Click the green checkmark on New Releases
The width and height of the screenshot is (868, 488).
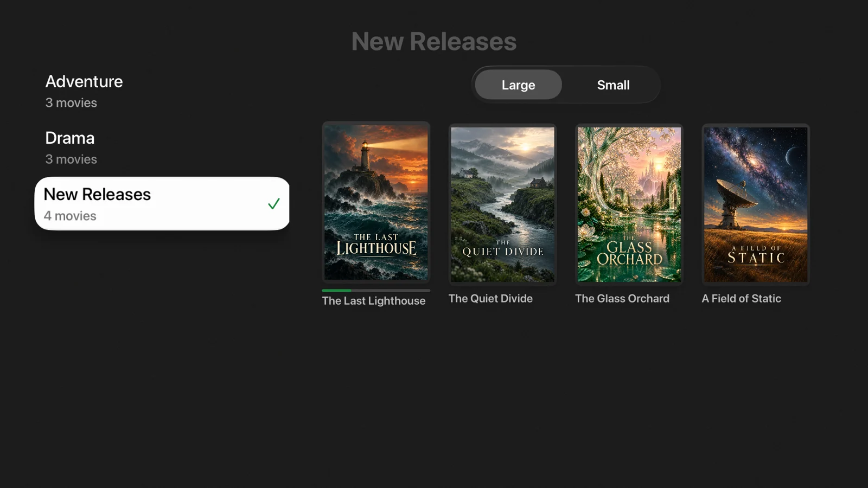click(x=274, y=204)
